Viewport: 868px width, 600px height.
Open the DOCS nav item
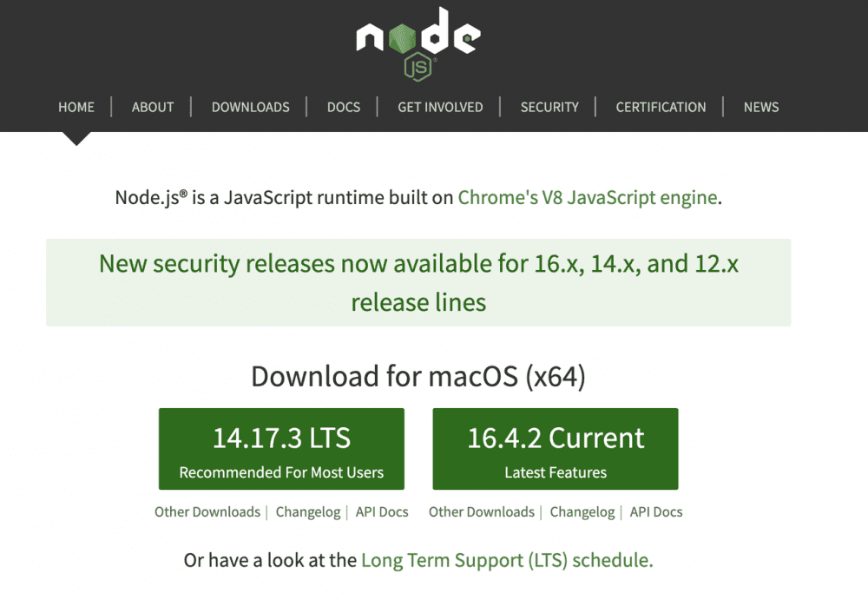344,107
